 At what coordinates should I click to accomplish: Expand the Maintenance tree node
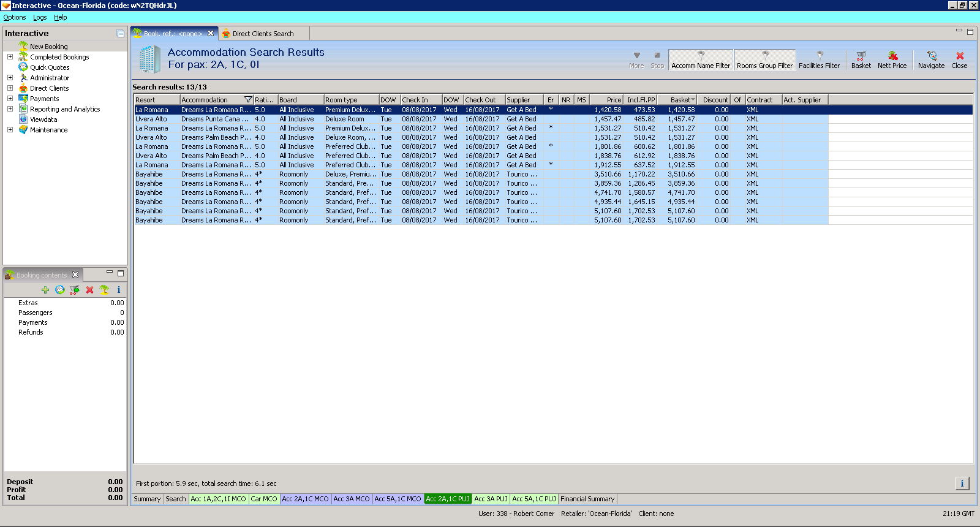[10, 130]
